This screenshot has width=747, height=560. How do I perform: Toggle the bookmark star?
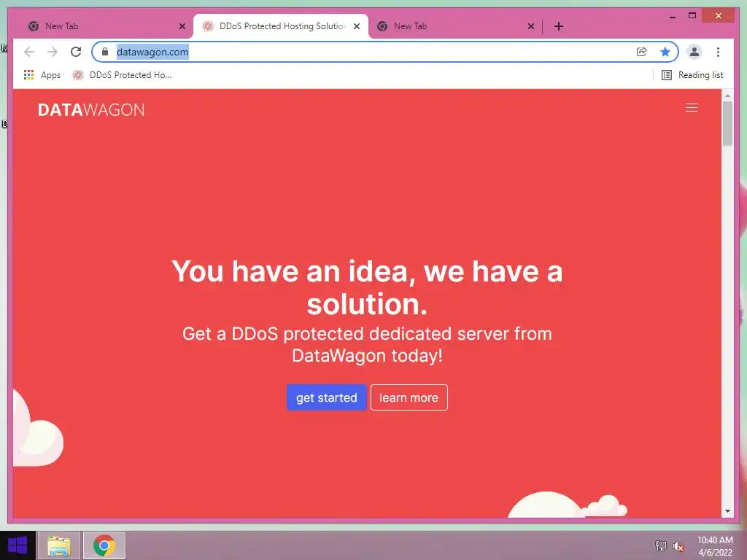[665, 52]
